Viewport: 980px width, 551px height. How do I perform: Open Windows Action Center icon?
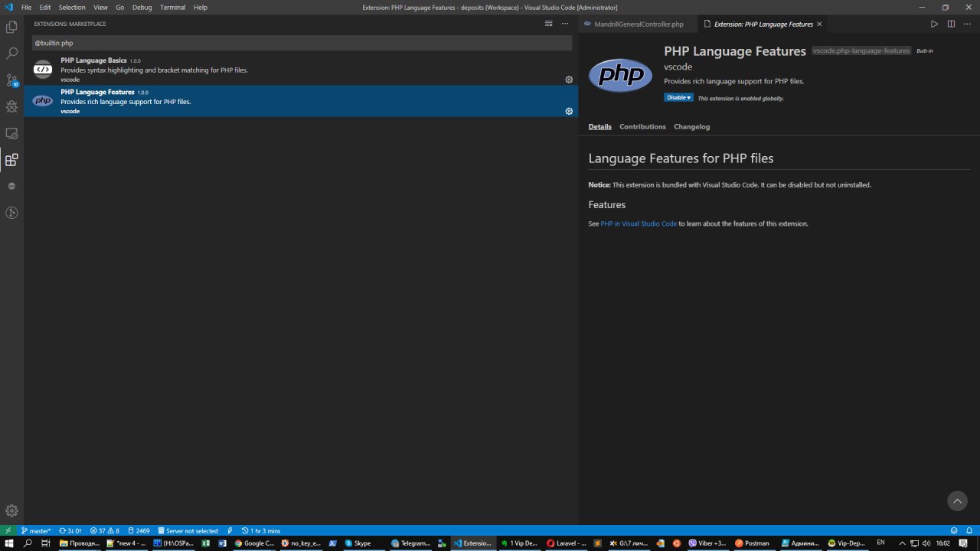click(963, 543)
